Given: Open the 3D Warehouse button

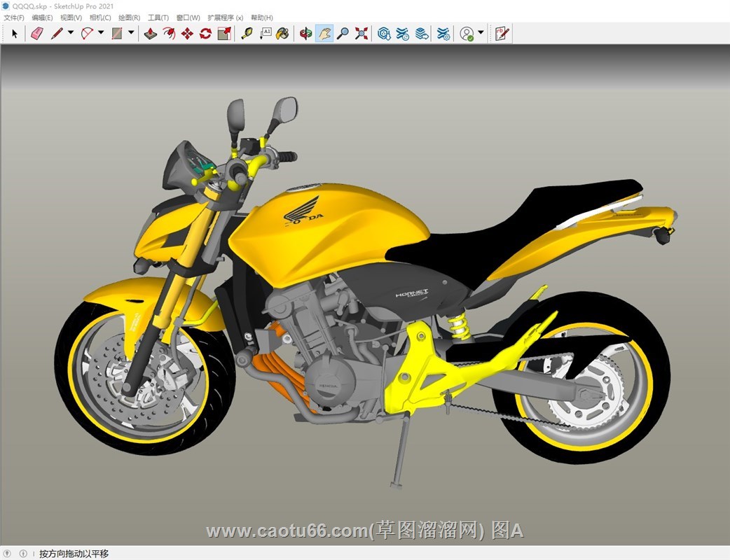Looking at the screenshot, I should 384,33.
